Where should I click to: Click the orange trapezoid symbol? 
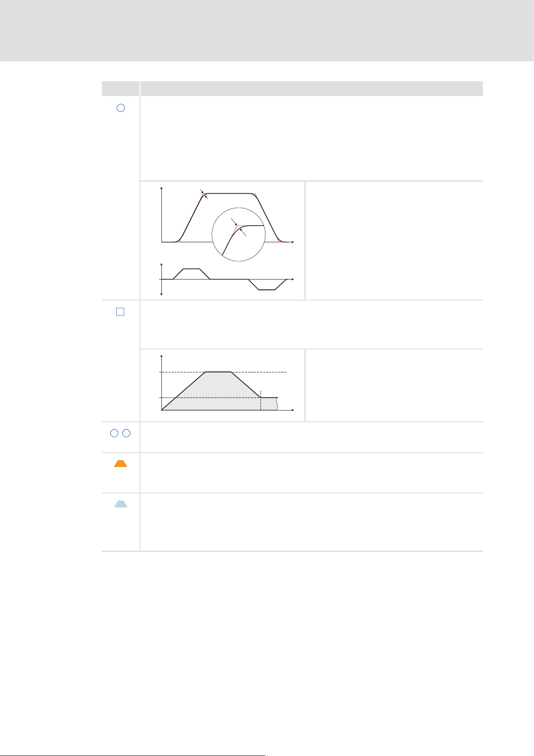tap(121, 464)
